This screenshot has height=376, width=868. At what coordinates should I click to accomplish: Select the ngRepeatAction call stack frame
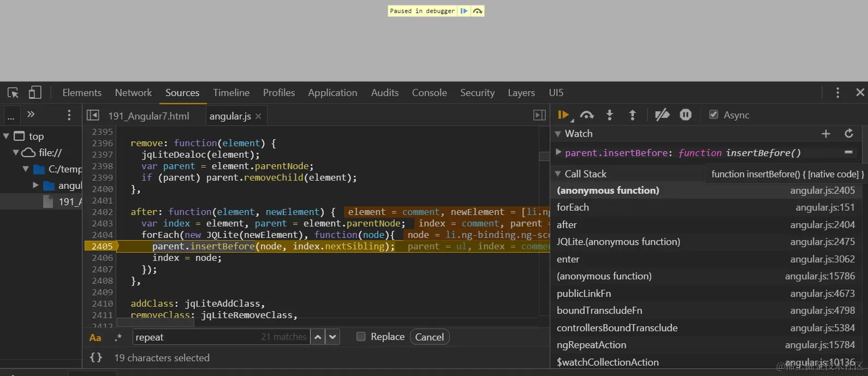click(x=706, y=345)
